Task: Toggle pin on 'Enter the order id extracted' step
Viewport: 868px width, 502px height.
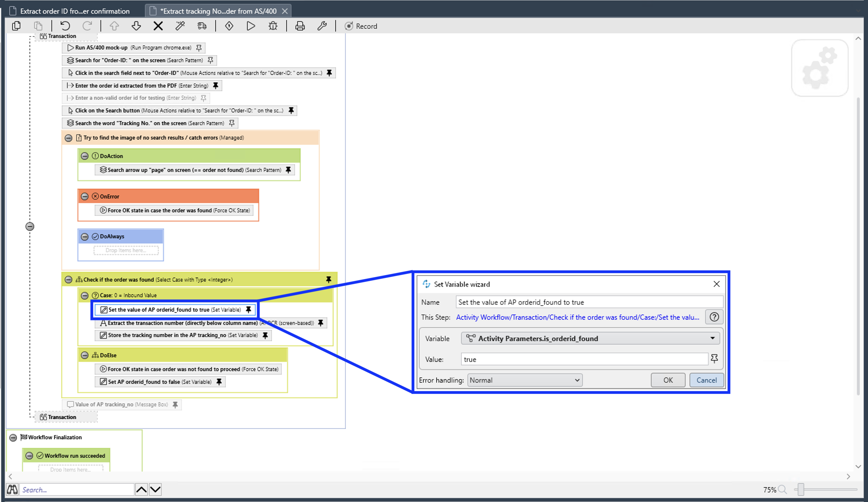Action: [x=216, y=85]
